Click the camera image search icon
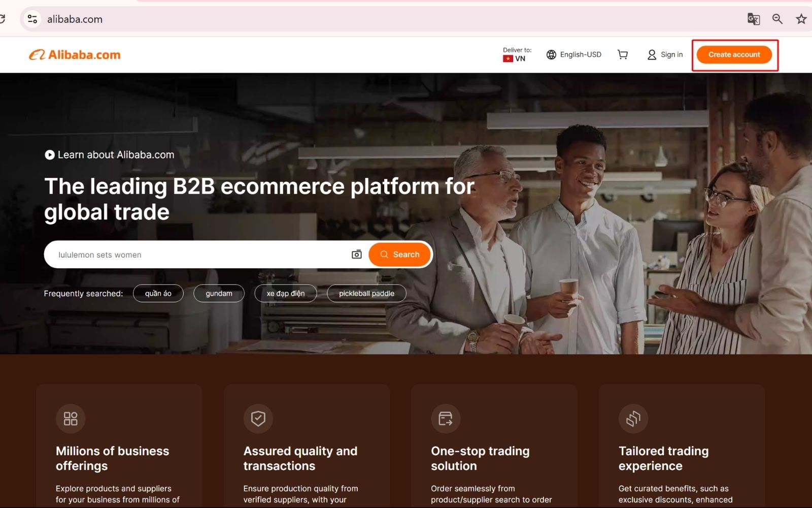 tap(357, 254)
